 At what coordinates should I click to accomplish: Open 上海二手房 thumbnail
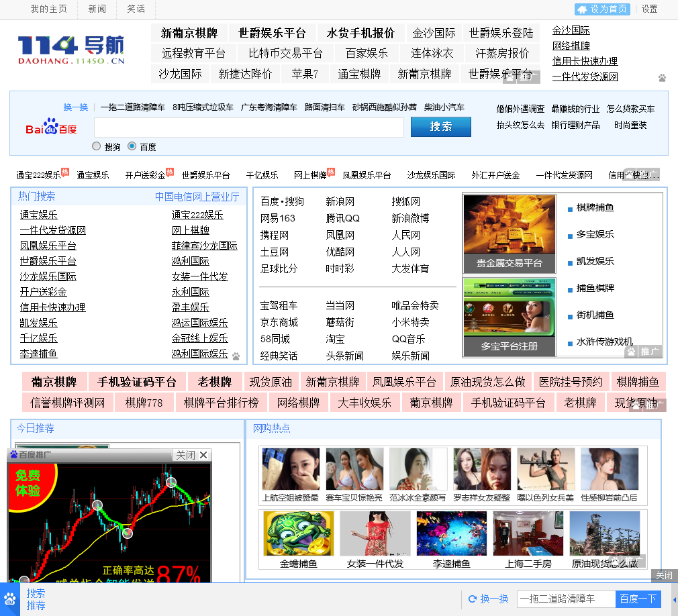pyautogui.click(x=528, y=533)
